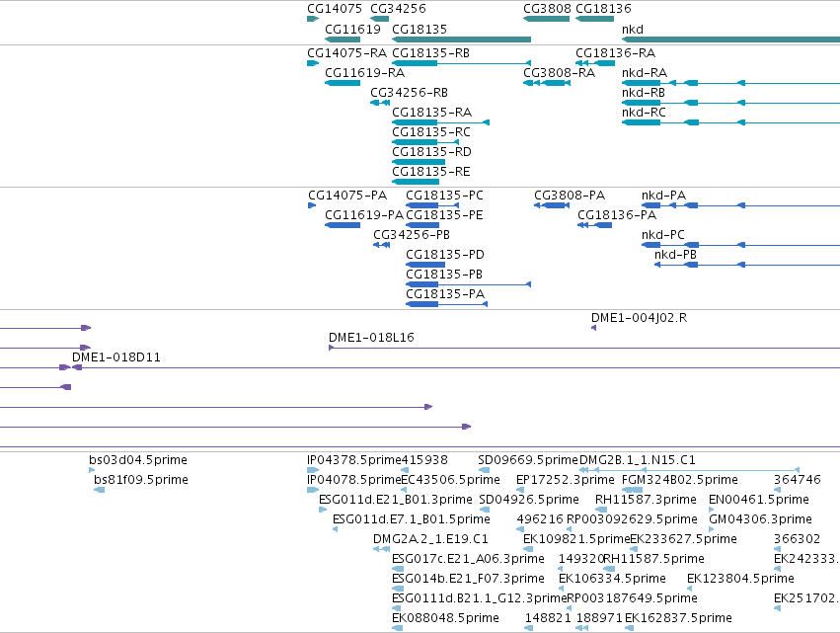The width and height of the screenshot is (840, 633).
Task: Select the nkd-PA protein label
Action: pyautogui.click(x=663, y=196)
